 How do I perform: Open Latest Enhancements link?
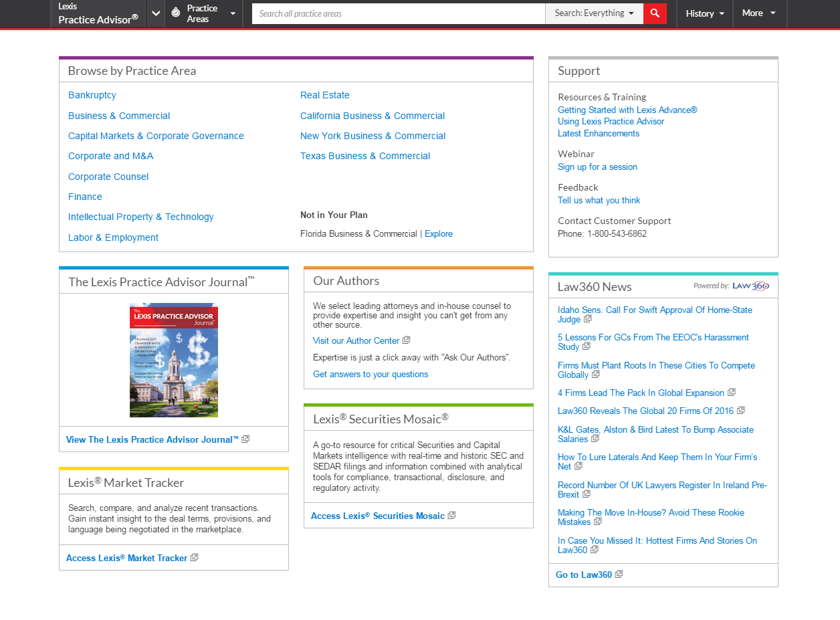point(599,133)
